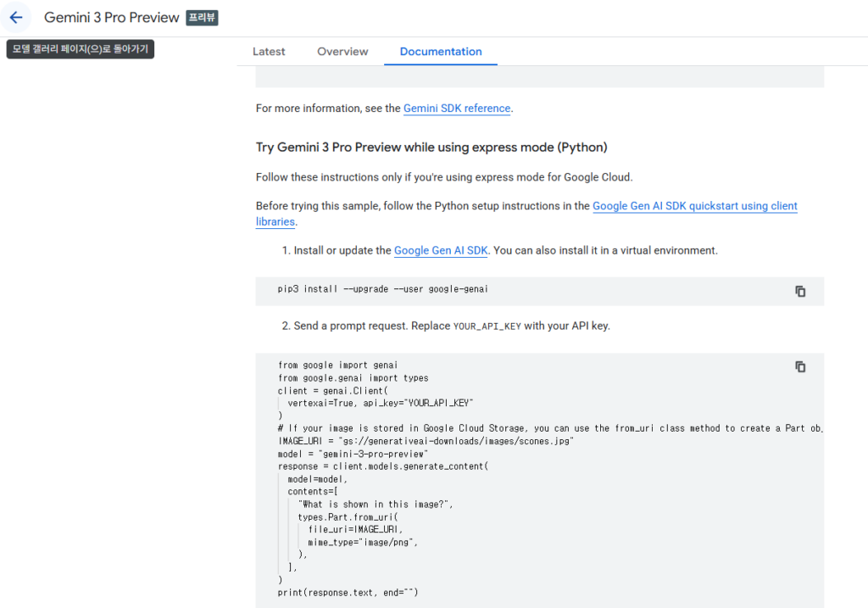Click the back arrow to model gallery
This screenshot has height=608, width=868.
coord(16,18)
